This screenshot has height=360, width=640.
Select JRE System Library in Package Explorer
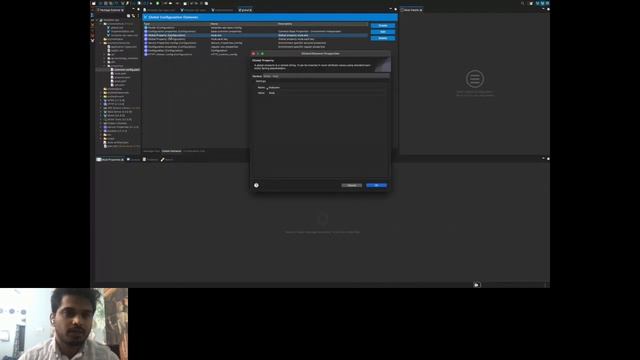(122, 108)
